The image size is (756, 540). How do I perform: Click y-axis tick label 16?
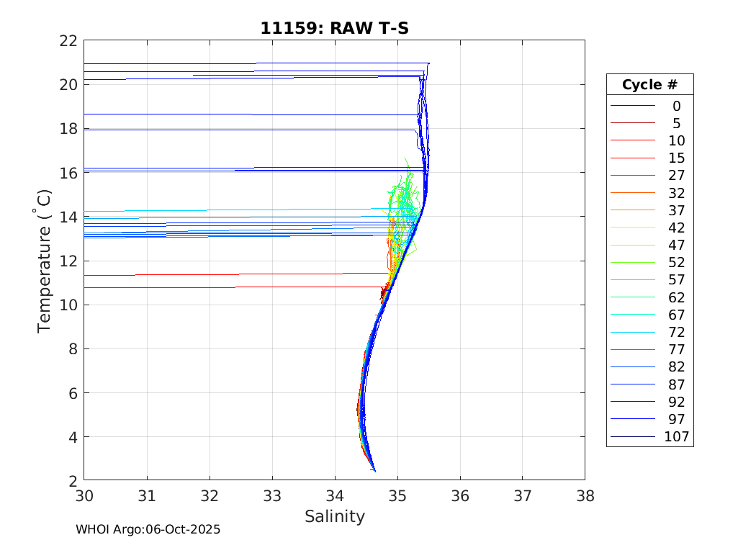(68, 173)
